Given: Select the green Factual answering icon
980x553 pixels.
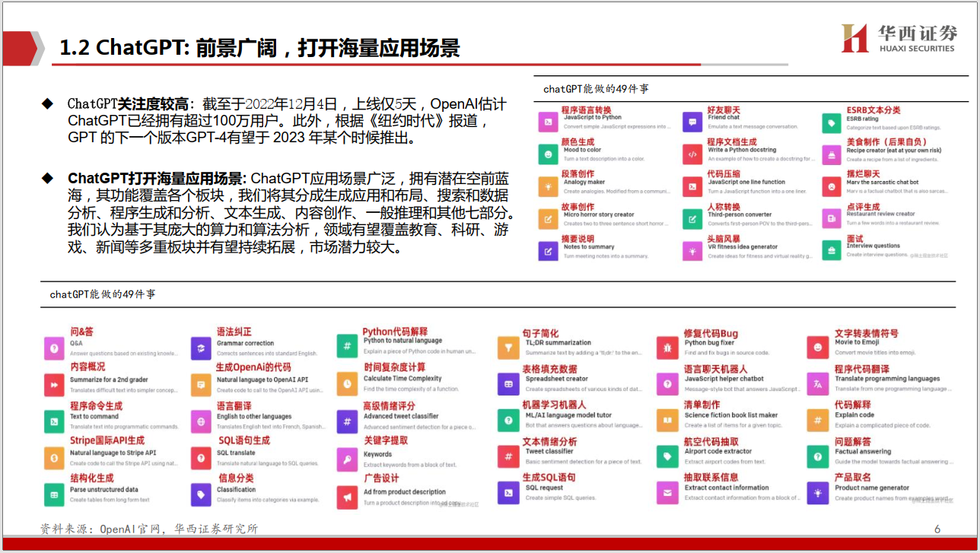Looking at the screenshot, I should pyautogui.click(x=818, y=456).
